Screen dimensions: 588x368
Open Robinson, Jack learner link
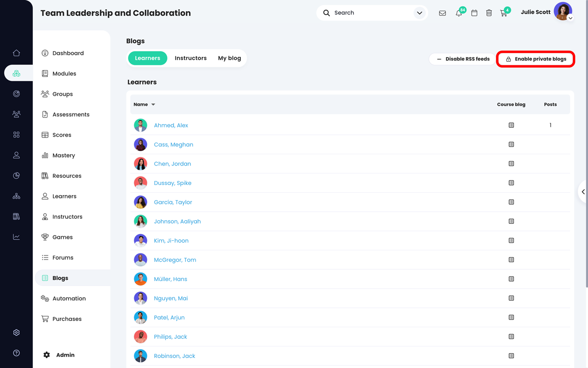(x=175, y=356)
